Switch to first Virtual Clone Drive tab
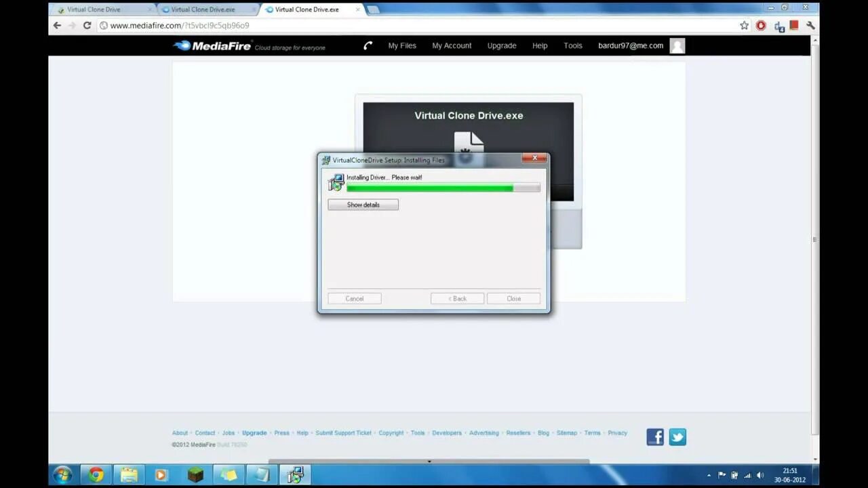 (104, 9)
